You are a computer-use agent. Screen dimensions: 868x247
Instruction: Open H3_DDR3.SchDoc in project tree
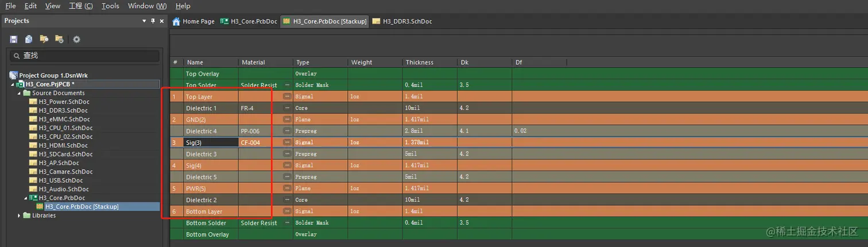[x=63, y=111]
